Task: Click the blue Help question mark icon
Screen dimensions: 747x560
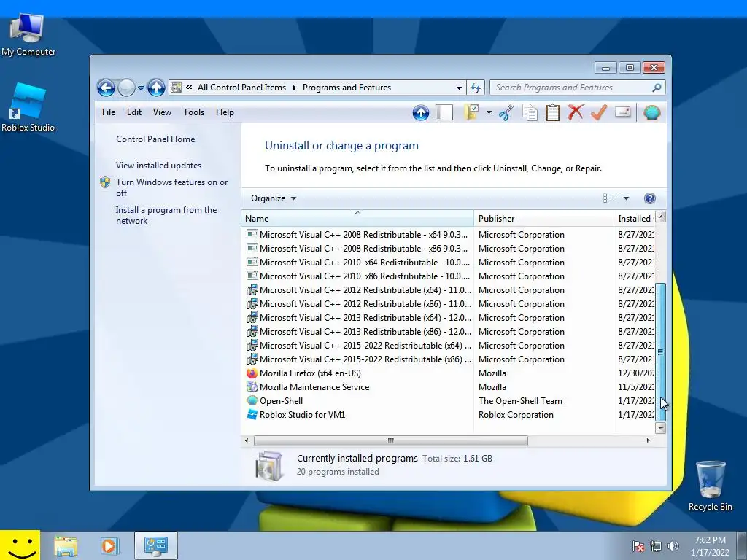Action: pos(649,198)
